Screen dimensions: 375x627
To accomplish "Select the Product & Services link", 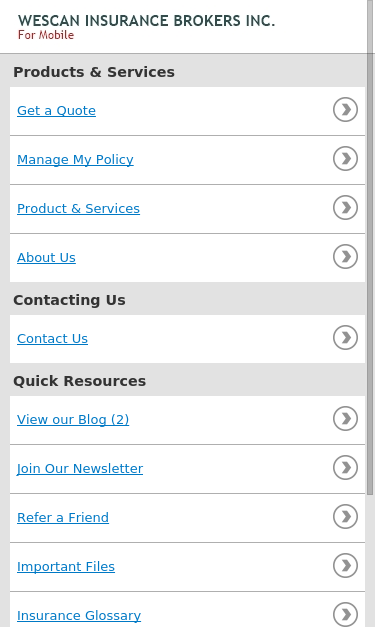I will [x=78, y=209].
